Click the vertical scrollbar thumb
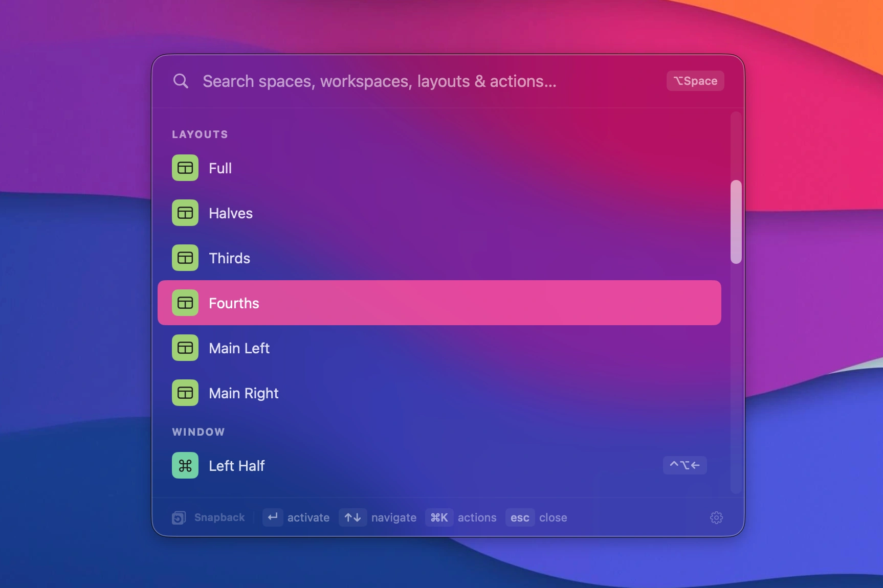This screenshot has width=883, height=588. [x=736, y=221]
